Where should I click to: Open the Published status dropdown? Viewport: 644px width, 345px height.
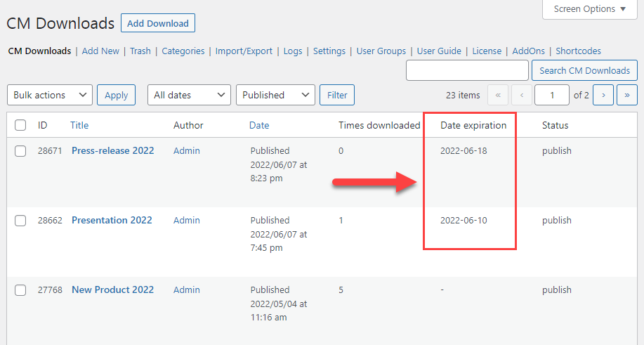tap(275, 95)
